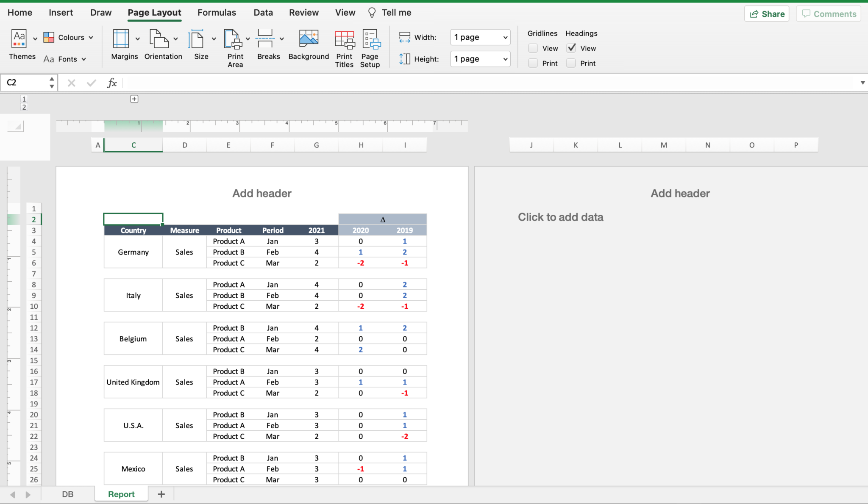Enable Print for Gridlines

532,63
